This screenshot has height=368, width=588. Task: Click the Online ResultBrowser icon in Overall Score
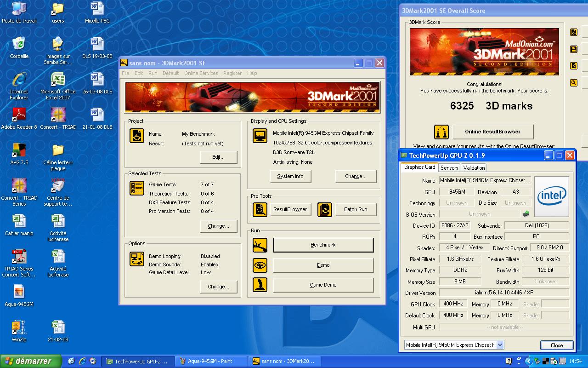[441, 132]
